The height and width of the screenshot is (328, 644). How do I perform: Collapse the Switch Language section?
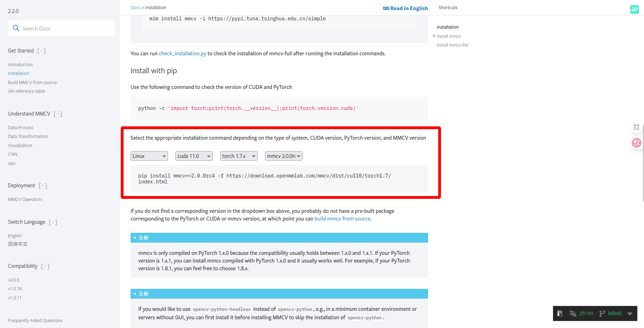53,222
